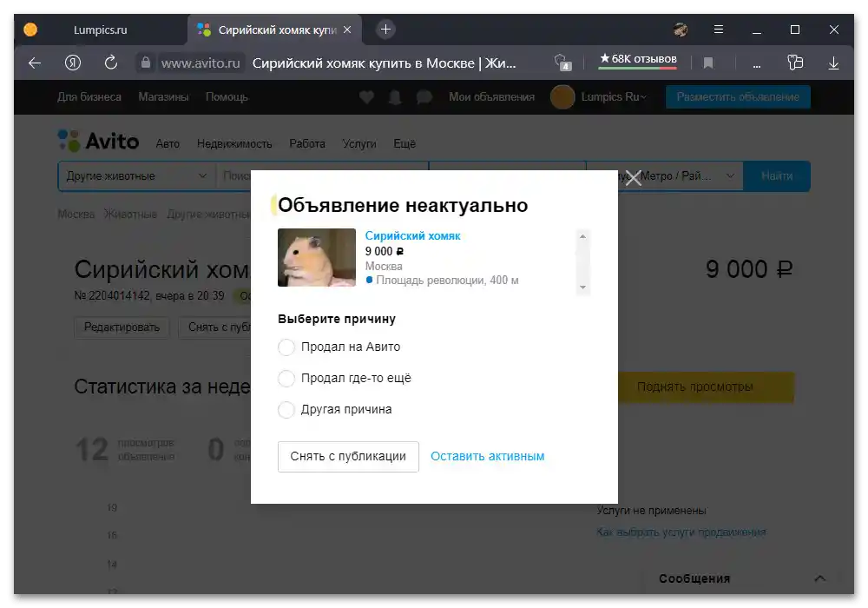Viewport: 868px width, 608px height.
Task: Click Снять с публикации in dialog
Action: coord(348,456)
